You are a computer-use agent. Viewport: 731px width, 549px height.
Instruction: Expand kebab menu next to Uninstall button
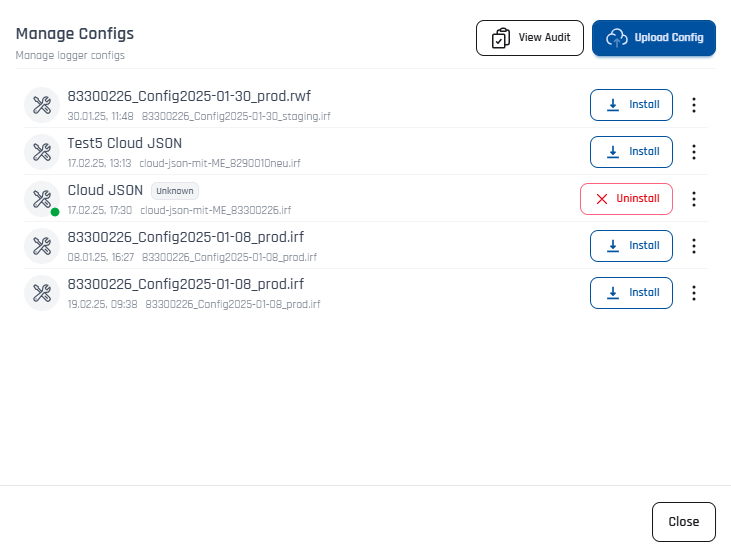point(695,199)
